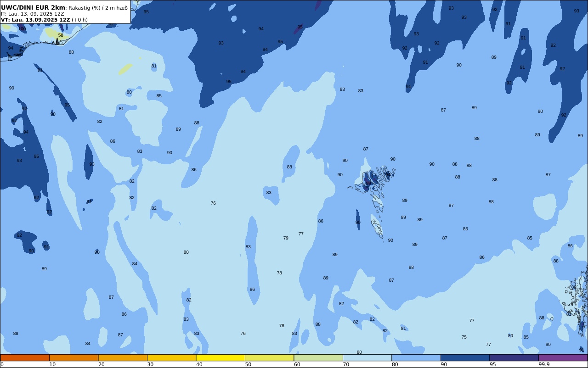Select the golden 30–40 legend swatch
The image size is (588, 368).
pyautogui.click(x=171, y=357)
